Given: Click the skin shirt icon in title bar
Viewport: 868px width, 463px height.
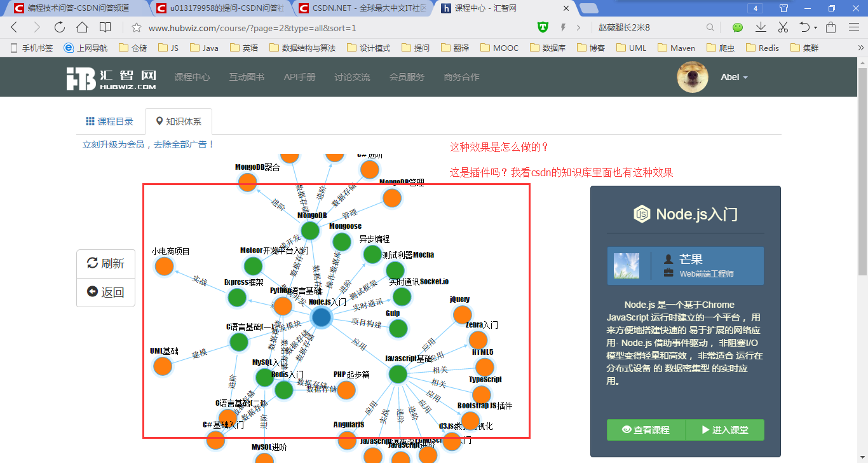Looking at the screenshot, I should (783, 8).
